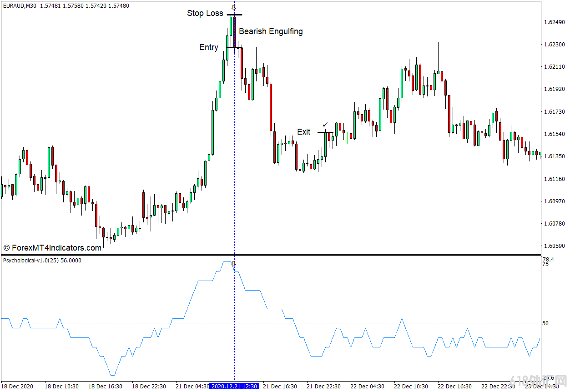570x392 pixels.
Task: Click the Exit text label
Action: tap(304, 132)
